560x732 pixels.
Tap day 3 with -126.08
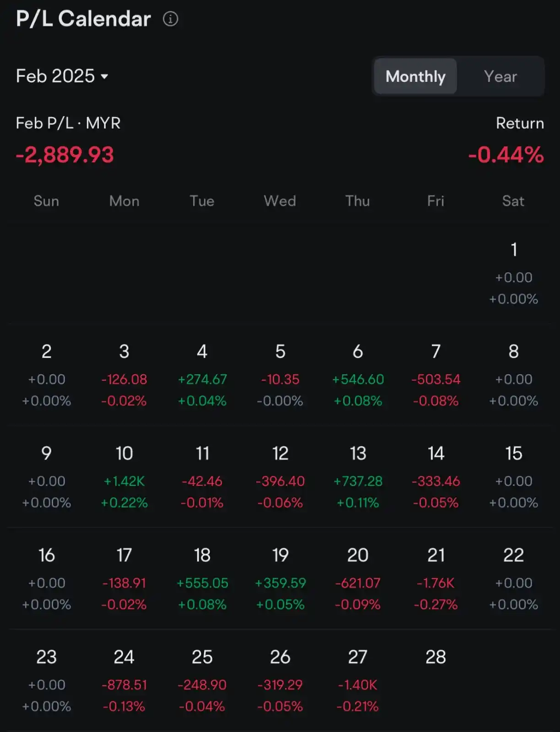coord(124,375)
